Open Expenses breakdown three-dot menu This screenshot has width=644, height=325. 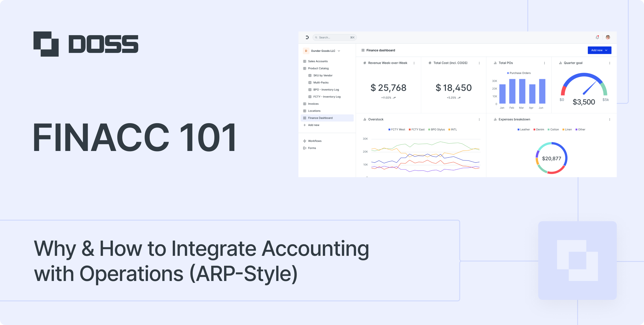[x=609, y=120]
